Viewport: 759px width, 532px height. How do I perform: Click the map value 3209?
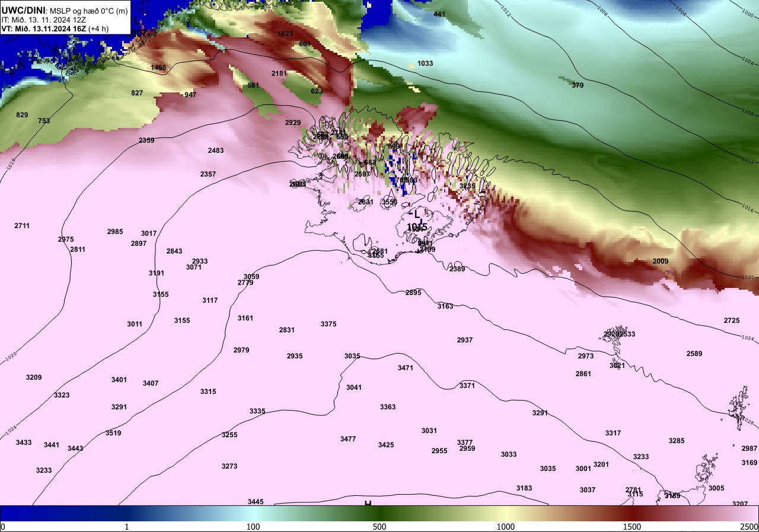point(34,377)
